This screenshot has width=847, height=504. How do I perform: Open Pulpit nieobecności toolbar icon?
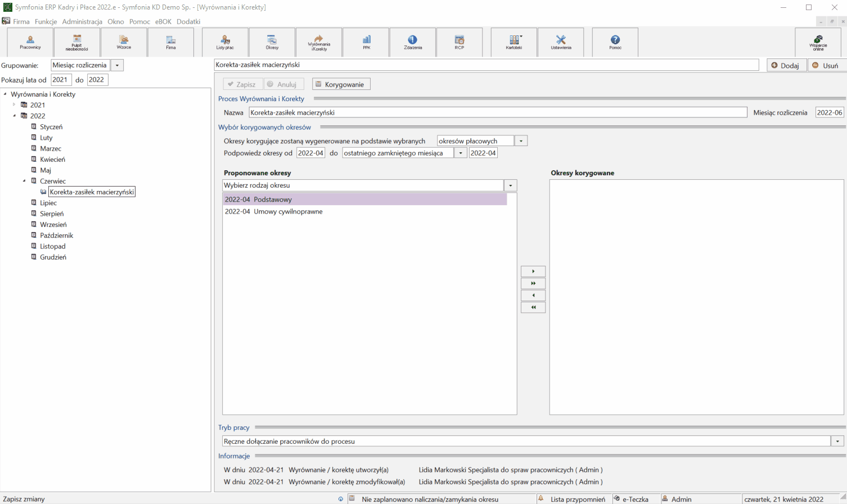point(76,42)
